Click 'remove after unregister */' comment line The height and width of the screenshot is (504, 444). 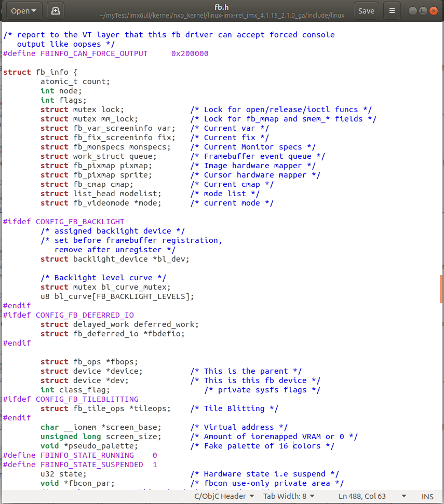(x=115, y=250)
